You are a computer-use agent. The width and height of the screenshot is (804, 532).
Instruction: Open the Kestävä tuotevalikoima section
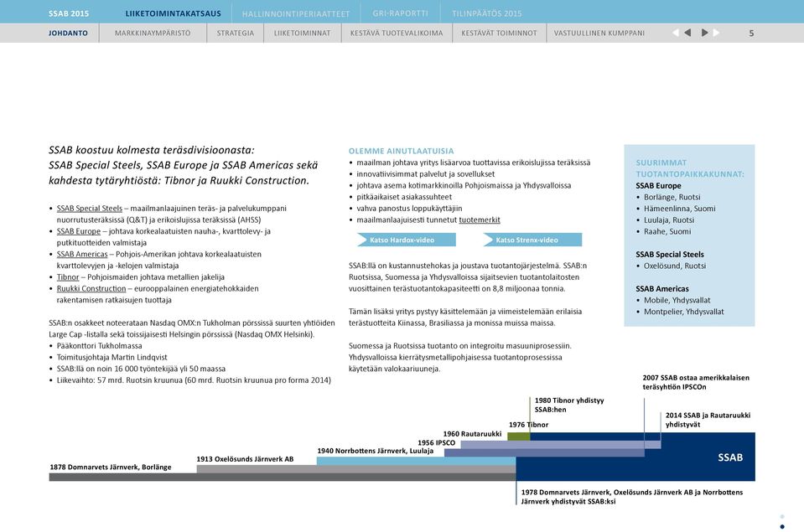tap(397, 33)
